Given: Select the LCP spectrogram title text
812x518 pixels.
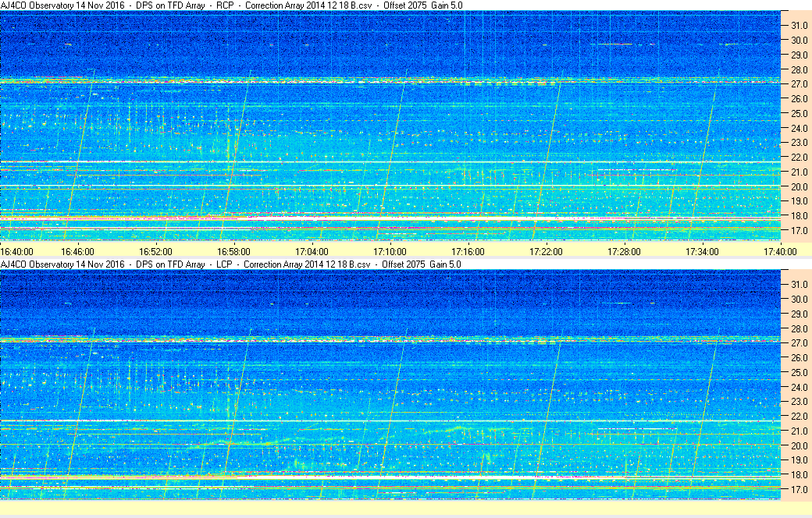Looking at the screenshot, I should point(231,264).
